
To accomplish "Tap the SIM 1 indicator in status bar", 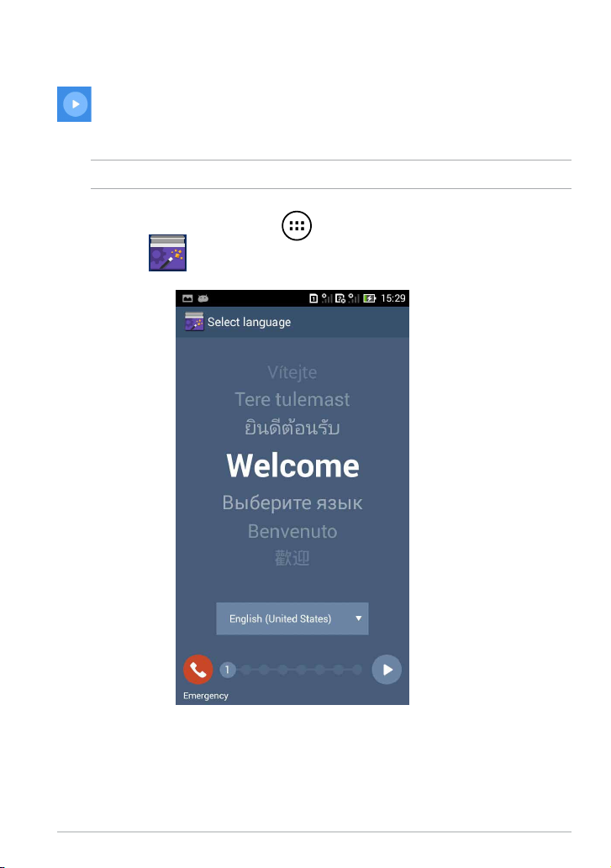I will (313, 298).
